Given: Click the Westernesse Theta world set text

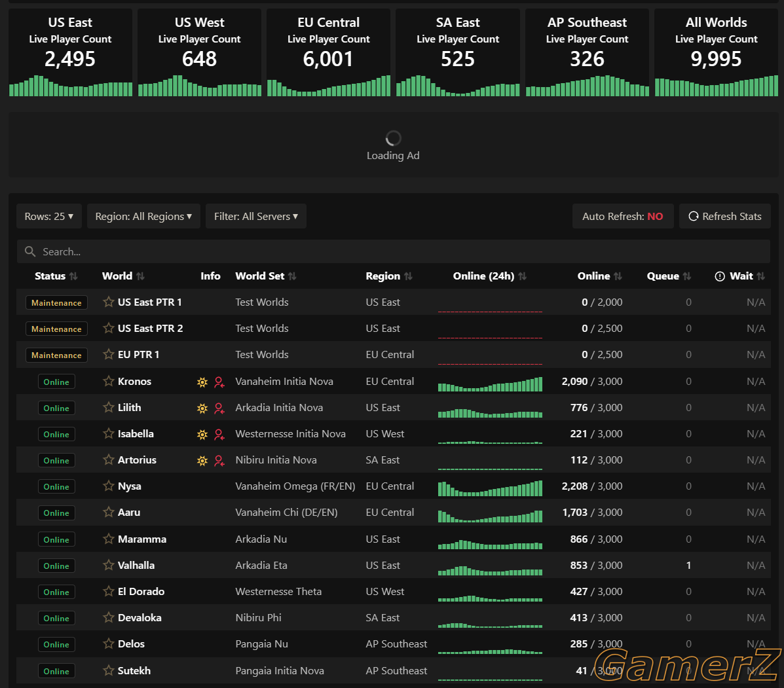Looking at the screenshot, I should click(x=278, y=591).
